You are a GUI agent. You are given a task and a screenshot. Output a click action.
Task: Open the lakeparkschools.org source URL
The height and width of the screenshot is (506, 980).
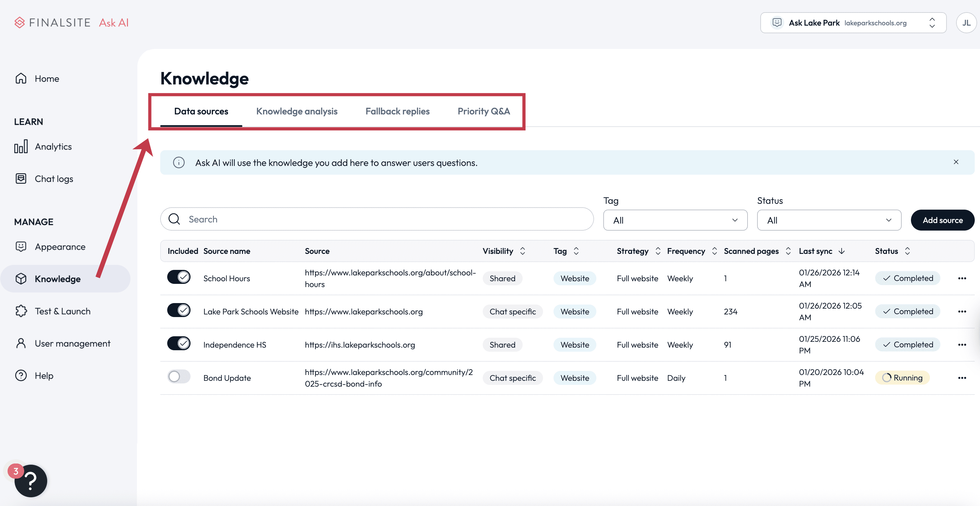(364, 312)
